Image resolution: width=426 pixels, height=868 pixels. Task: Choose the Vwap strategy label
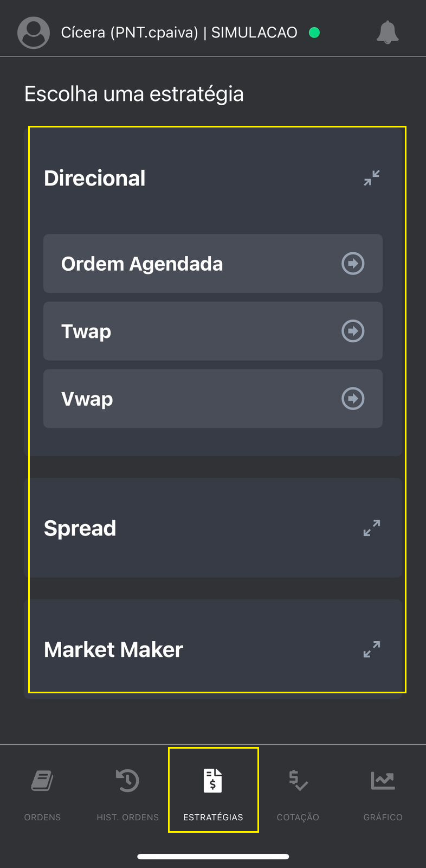[x=87, y=399]
